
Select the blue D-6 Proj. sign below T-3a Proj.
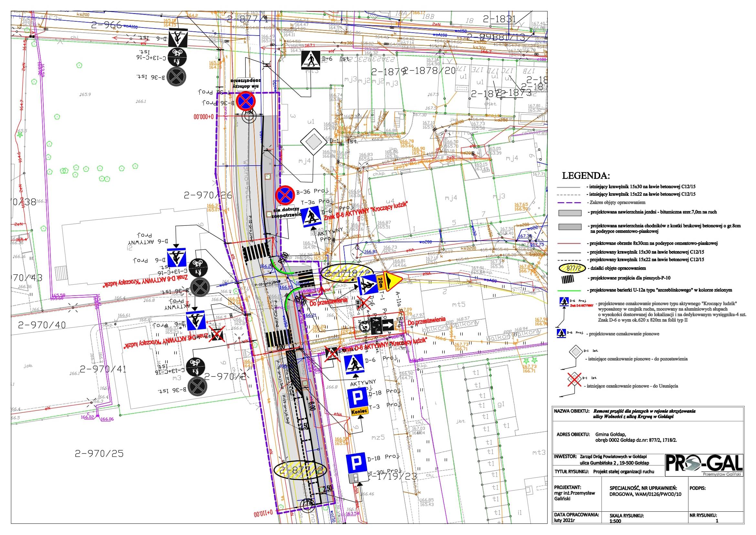[311, 217]
